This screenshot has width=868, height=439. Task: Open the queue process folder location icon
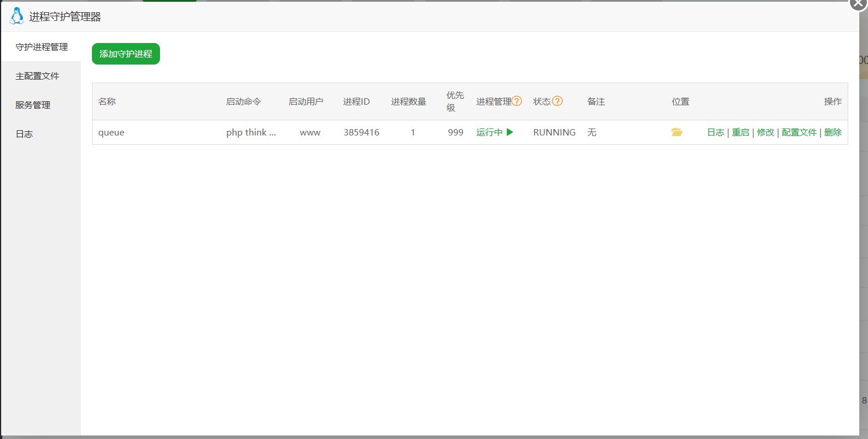[677, 133]
